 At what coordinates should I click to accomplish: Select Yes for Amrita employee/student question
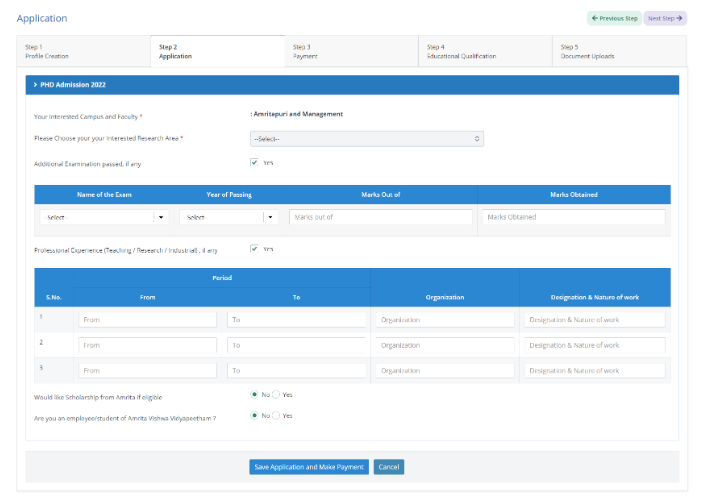pyautogui.click(x=277, y=415)
